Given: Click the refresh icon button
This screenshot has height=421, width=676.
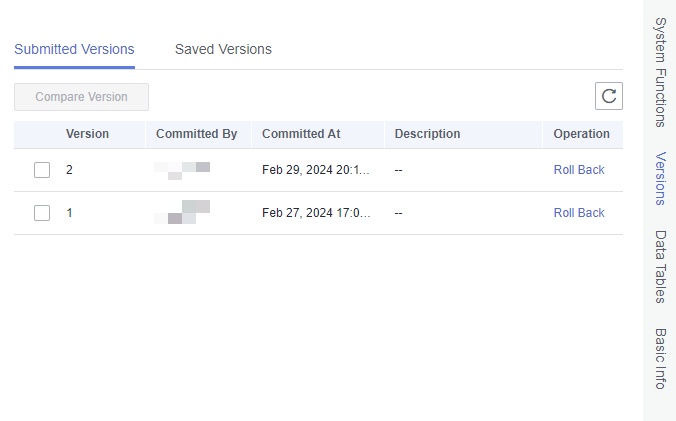Looking at the screenshot, I should click(609, 96).
